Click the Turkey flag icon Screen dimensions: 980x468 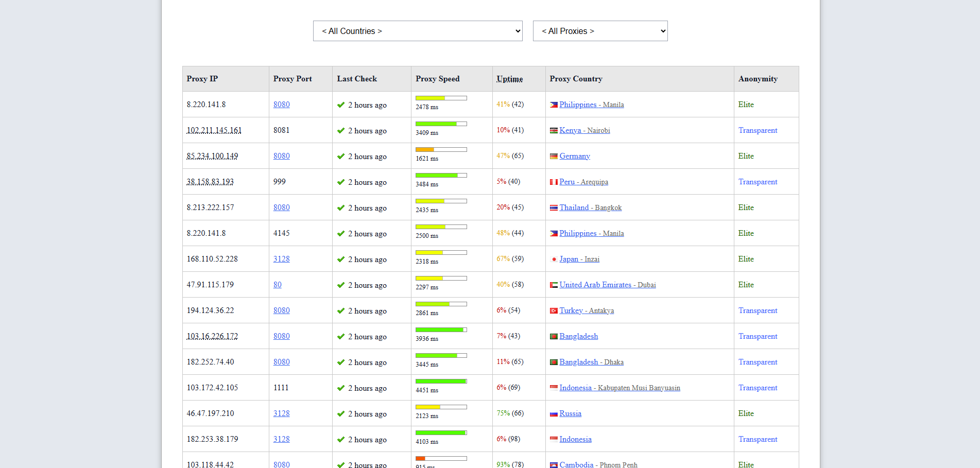point(554,311)
